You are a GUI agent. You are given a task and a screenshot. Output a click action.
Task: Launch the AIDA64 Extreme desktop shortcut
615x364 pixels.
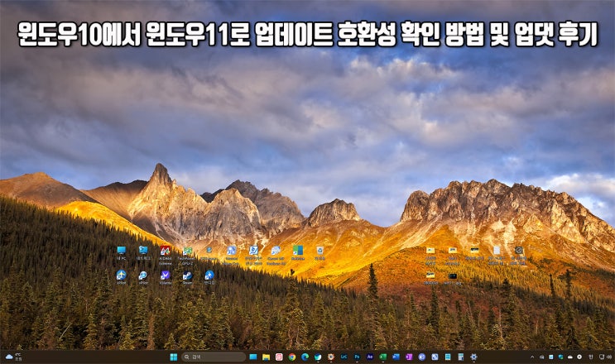[x=165, y=255]
